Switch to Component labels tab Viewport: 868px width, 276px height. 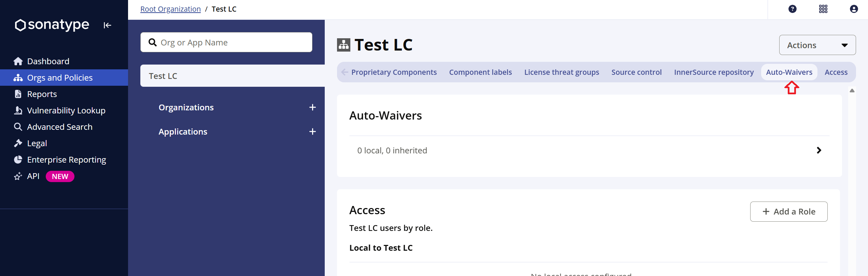(x=480, y=72)
